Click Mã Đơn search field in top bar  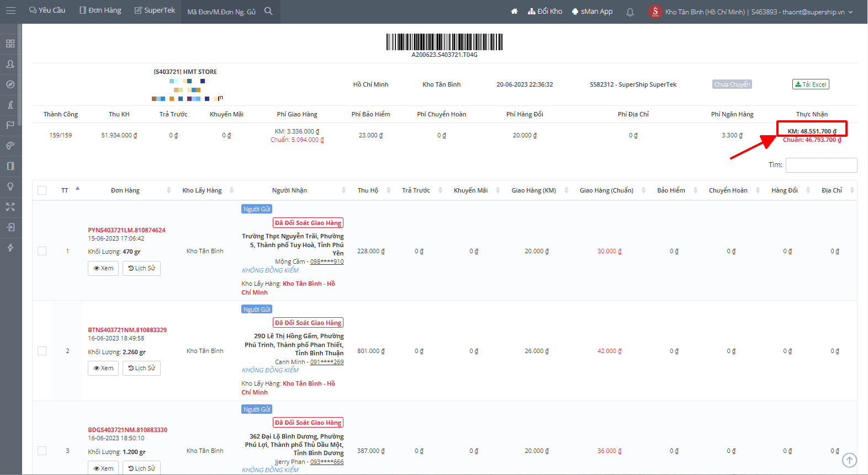(x=222, y=12)
